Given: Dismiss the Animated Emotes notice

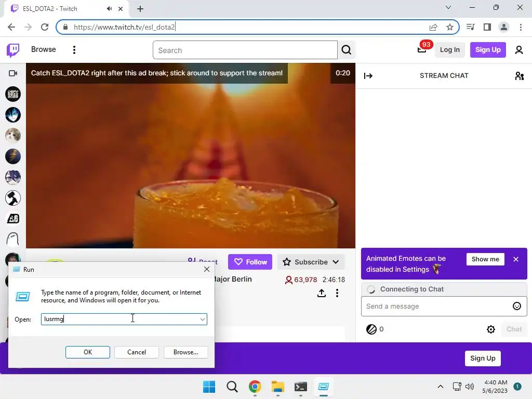Looking at the screenshot, I should 516,259.
